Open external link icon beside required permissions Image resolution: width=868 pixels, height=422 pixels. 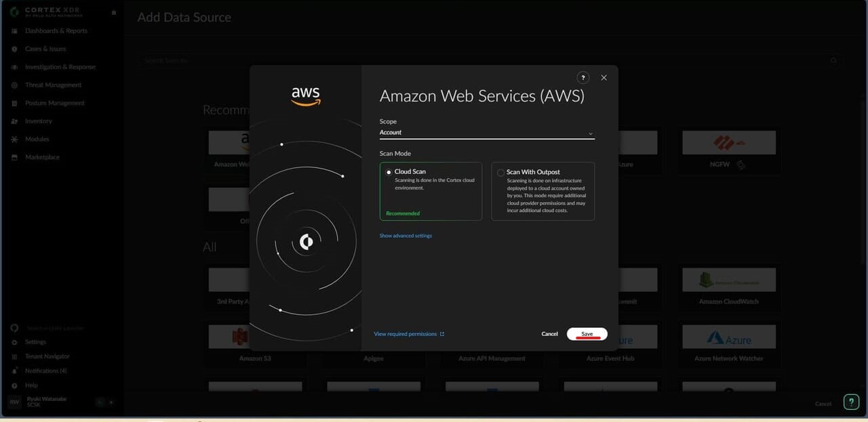coord(442,334)
